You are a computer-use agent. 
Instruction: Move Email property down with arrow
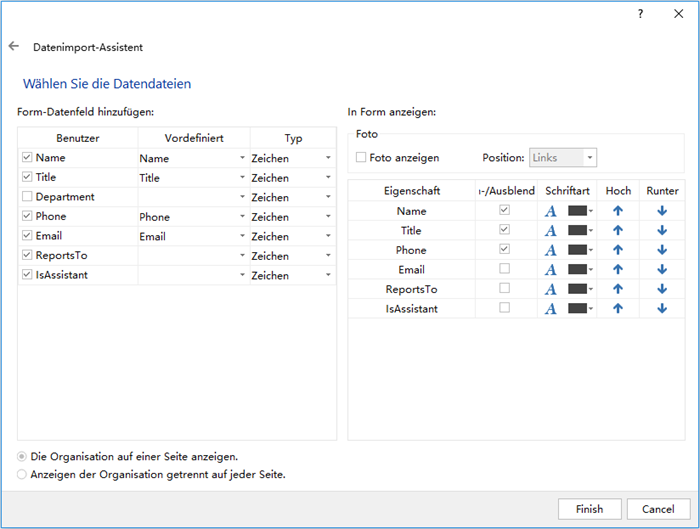(x=661, y=270)
